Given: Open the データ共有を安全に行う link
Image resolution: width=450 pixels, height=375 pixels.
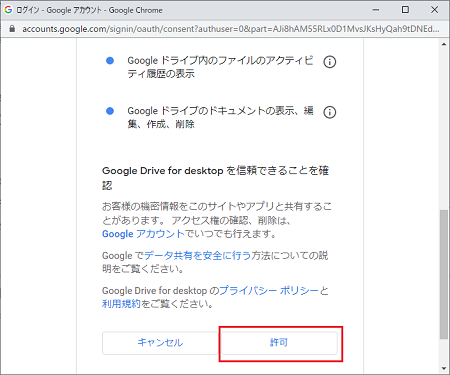Looking at the screenshot, I should pyautogui.click(x=197, y=256).
